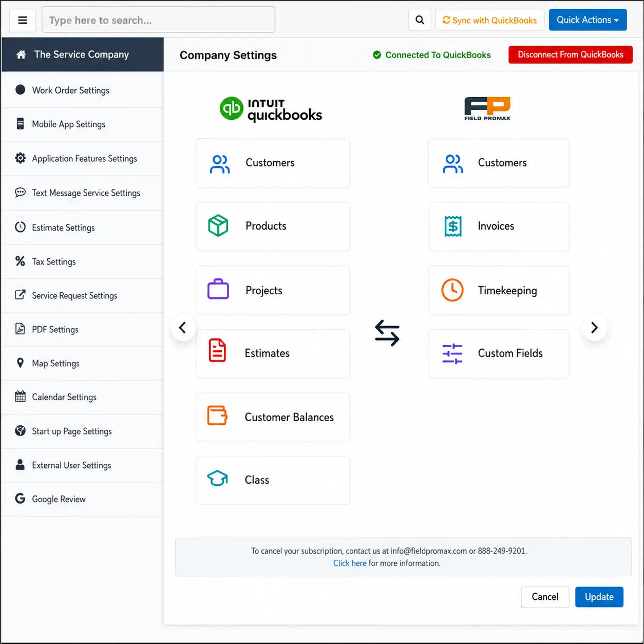Screen dimensions: 644x644
Task: Open External User Settings menu item
Action: pyautogui.click(x=82, y=465)
